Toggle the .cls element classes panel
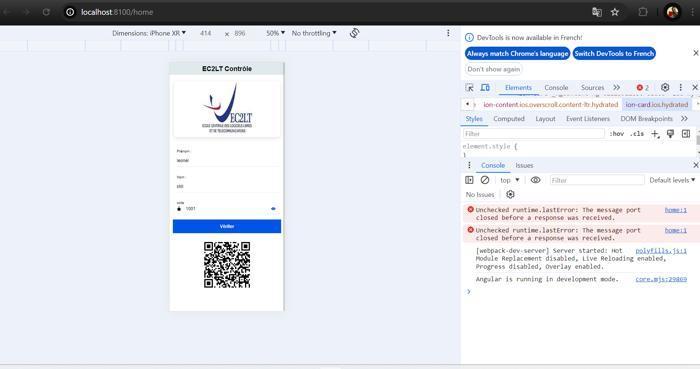Image resolution: width=700 pixels, height=369 pixels. coord(637,134)
